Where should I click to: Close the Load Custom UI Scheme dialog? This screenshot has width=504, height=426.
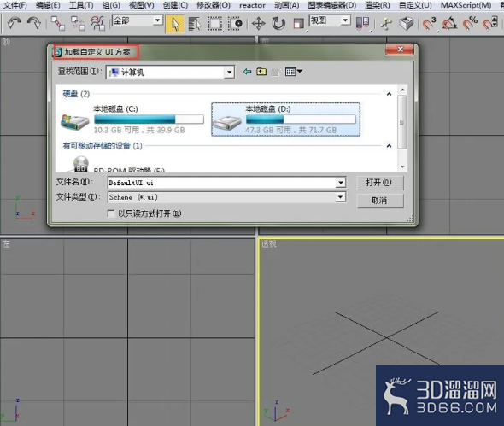pos(400,50)
